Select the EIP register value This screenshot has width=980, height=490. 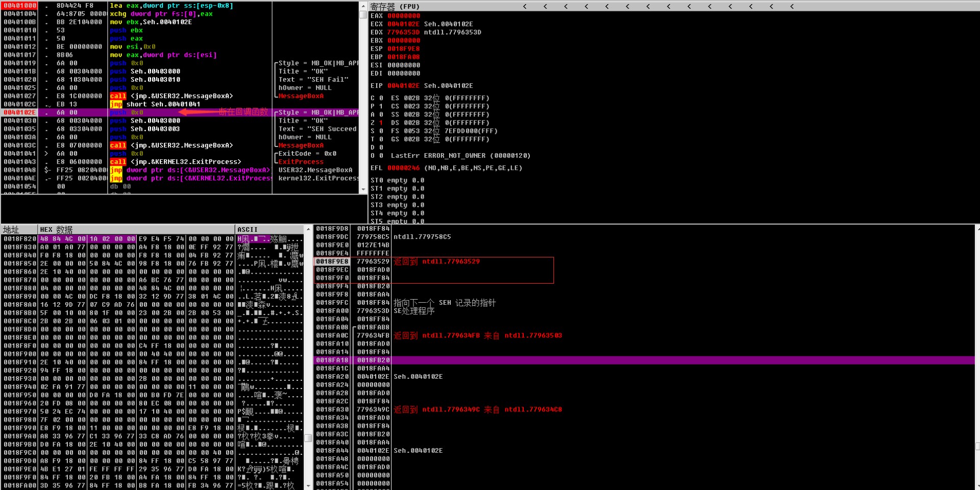click(404, 86)
